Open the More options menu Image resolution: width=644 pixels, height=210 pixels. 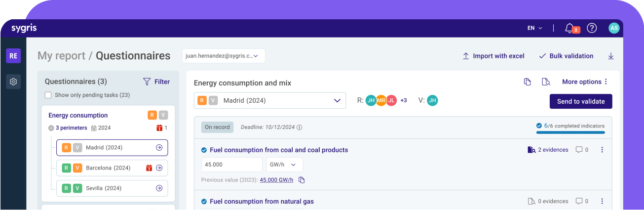pyautogui.click(x=585, y=82)
